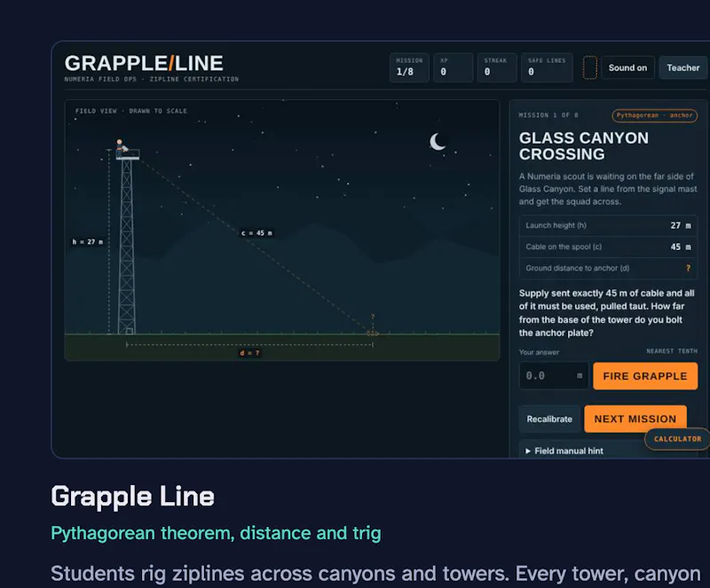The height and width of the screenshot is (588, 710).
Task: Open Teacher mode
Action: [683, 68]
